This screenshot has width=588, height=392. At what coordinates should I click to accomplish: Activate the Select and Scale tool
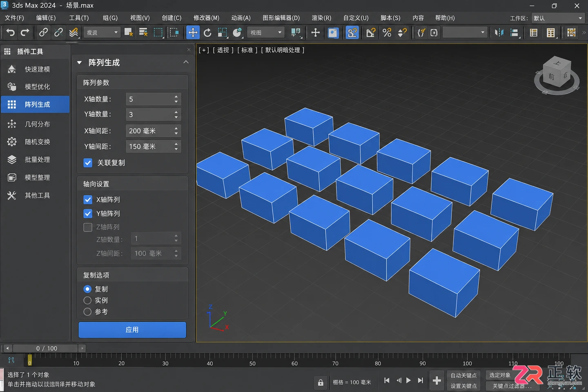pos(223,32)
